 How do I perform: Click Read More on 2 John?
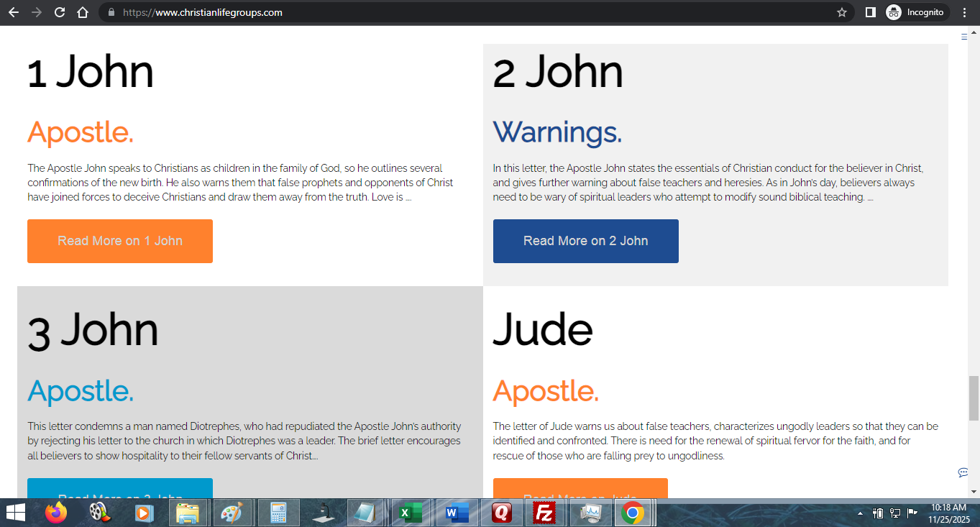pos(585,241)
